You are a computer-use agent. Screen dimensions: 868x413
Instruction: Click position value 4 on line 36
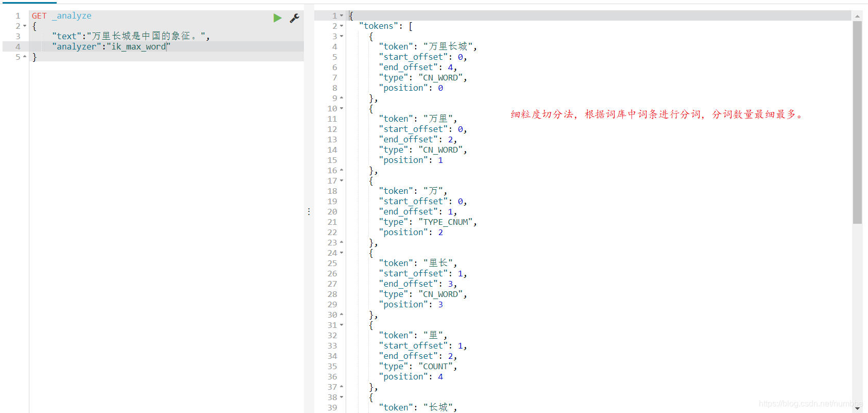pos(440,376)
